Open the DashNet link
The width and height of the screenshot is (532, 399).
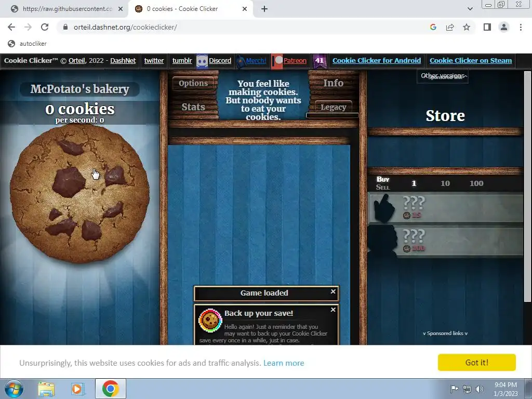click(123, 61)
